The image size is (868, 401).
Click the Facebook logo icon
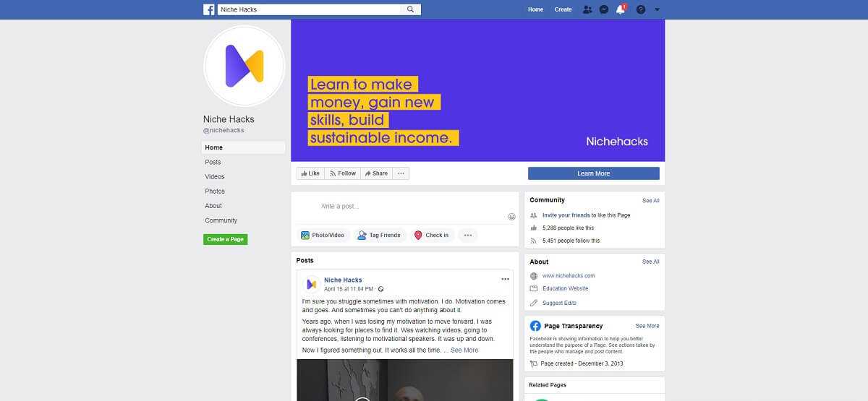point(209,9)
